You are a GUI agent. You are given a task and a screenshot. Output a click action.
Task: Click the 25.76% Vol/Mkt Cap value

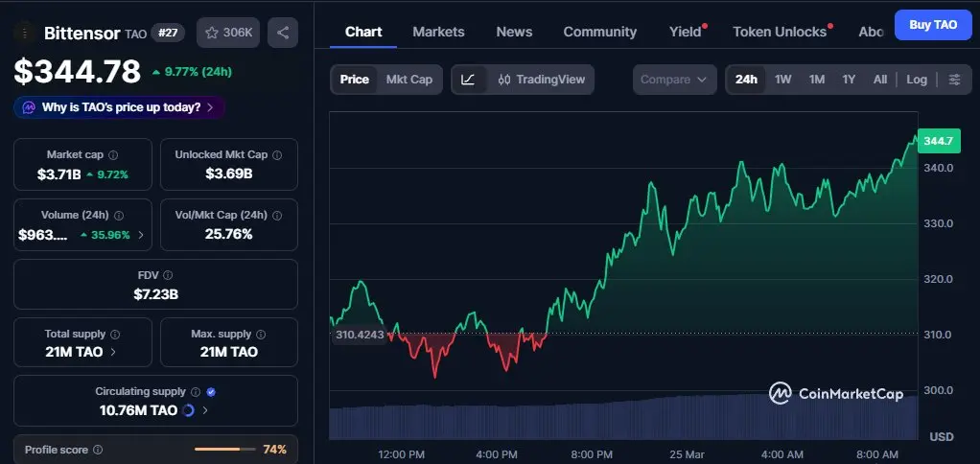click(229, 234)
